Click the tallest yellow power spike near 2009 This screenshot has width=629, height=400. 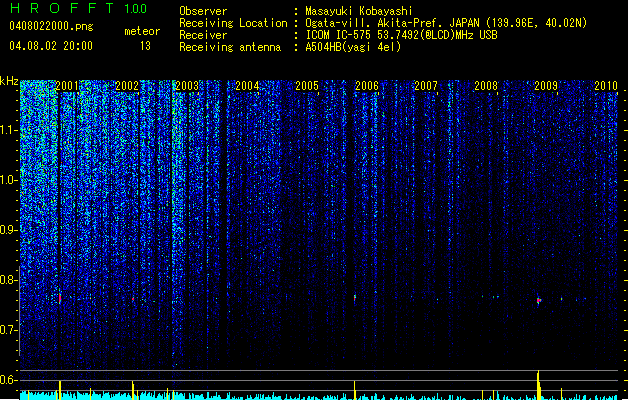[539, 385]
